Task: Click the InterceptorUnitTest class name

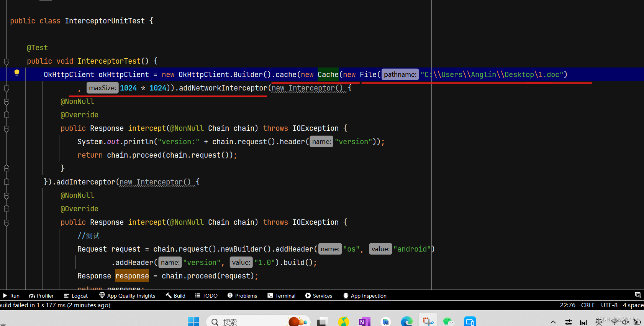Action: [x=105, y=21]
